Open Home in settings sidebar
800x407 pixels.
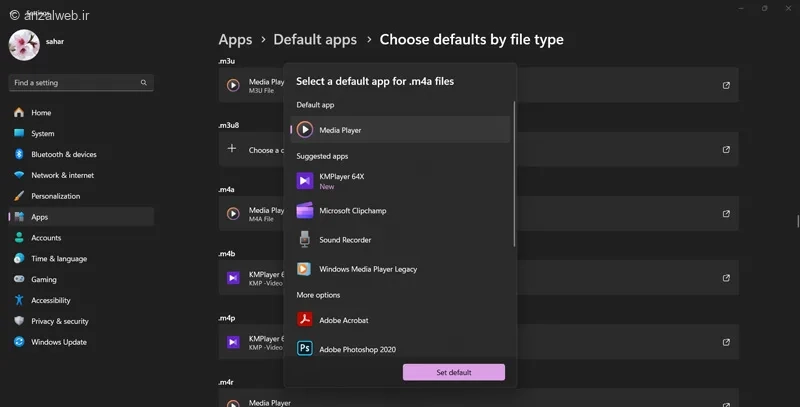(81, 113)
